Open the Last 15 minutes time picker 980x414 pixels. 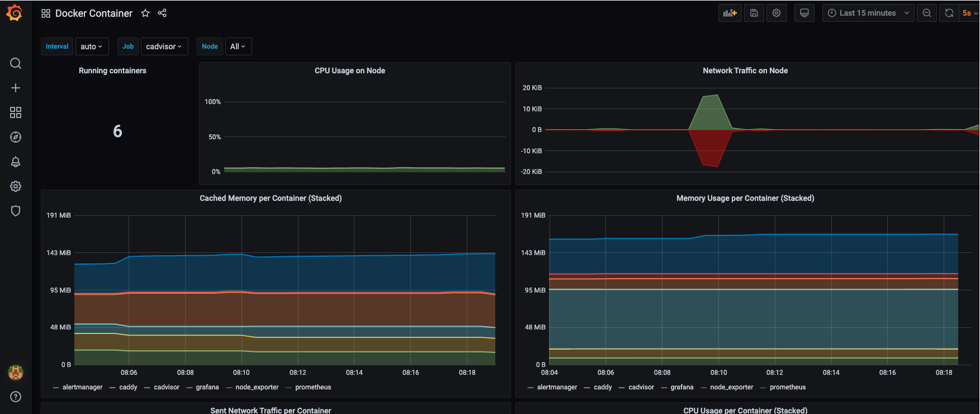tap(868, 13)
